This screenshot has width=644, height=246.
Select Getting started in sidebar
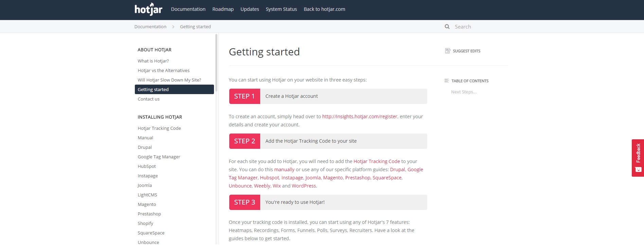[x=174, y=89]
